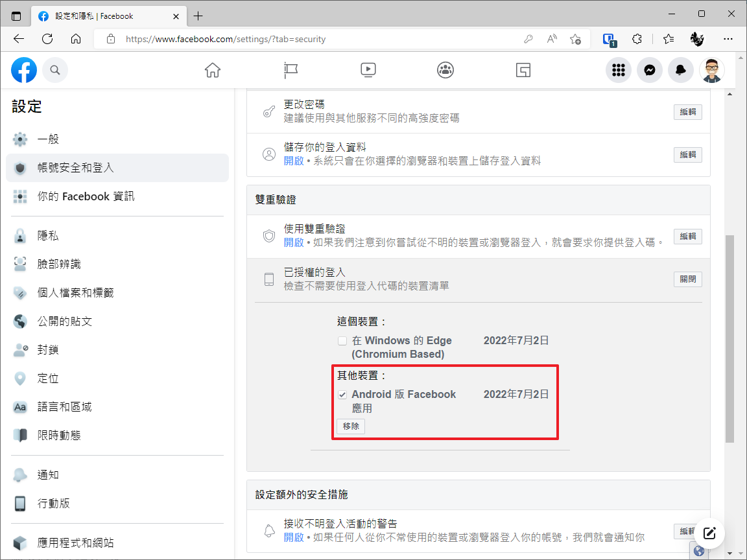Image resolution: width=747 pixels, height=560 pixels.
Task: Click 編輯 for 更改密碼
Action: point(687,112)
